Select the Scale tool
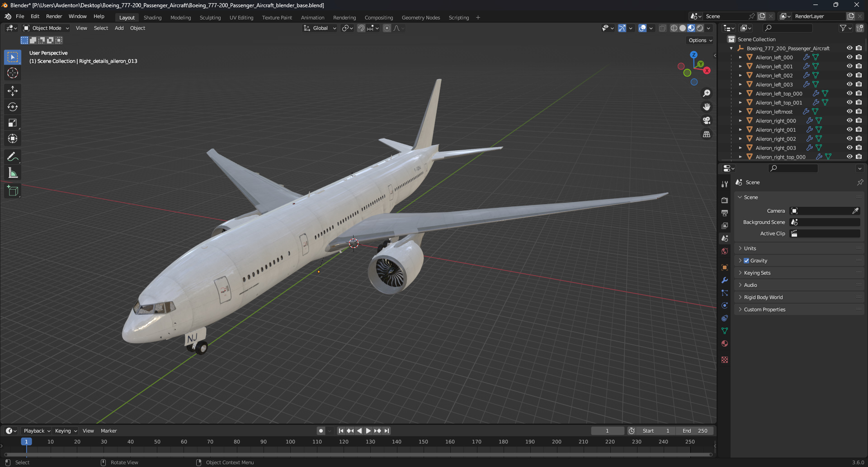This screenshot has height=467, width=868. (x=13, y=123)
